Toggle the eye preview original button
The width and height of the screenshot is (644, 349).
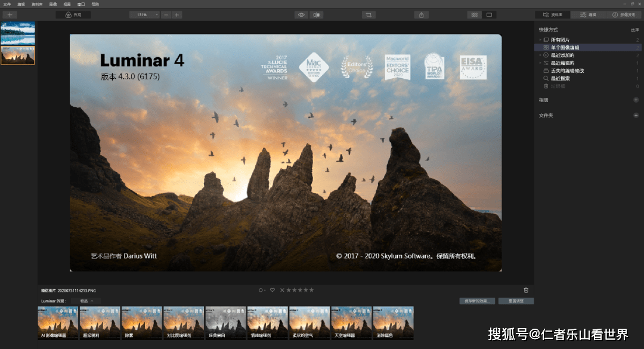(302, 15)
